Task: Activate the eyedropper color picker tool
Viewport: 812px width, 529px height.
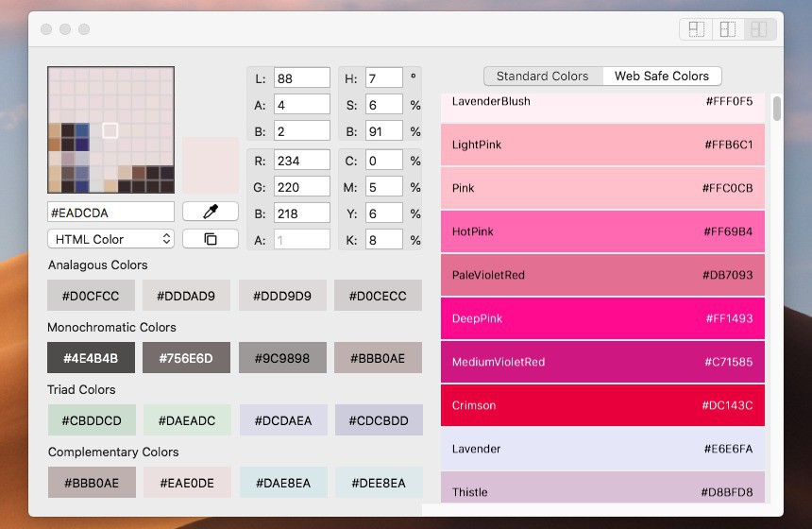Action: 210,212
